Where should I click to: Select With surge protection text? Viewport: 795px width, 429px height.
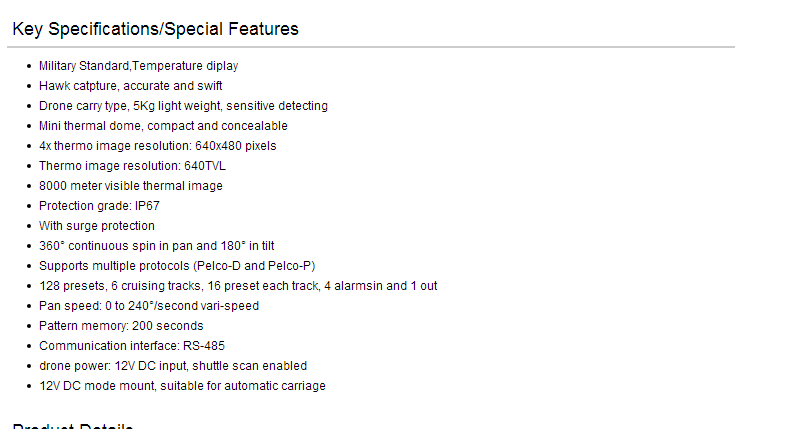click(96, 226)
